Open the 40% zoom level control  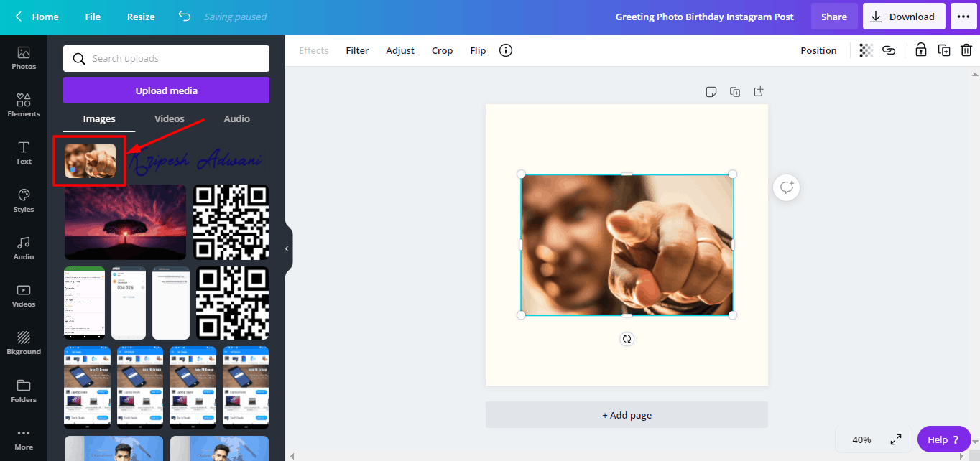(861, 439)
